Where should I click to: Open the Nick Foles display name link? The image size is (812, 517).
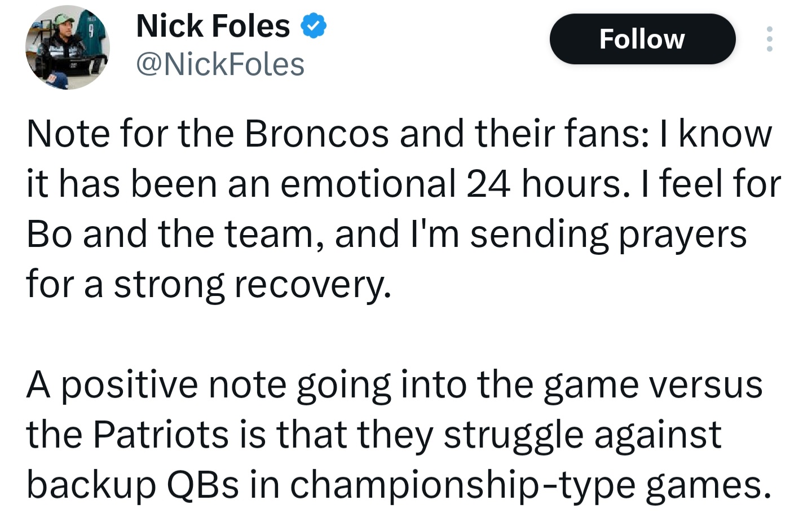[213, 26]
